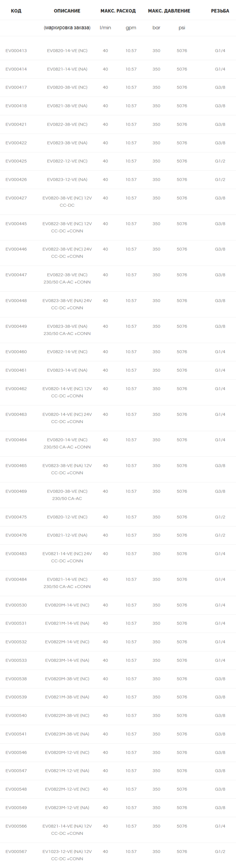Click the G1/2 thread of EV000475
The width and height of the screenshot is (236, 868).
coord(220,517)
